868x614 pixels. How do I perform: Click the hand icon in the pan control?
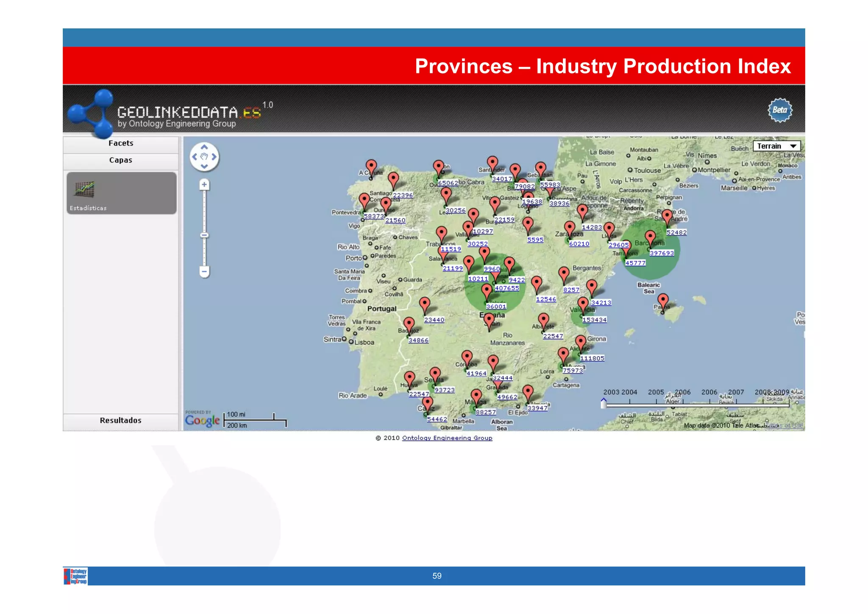[204, 156]
